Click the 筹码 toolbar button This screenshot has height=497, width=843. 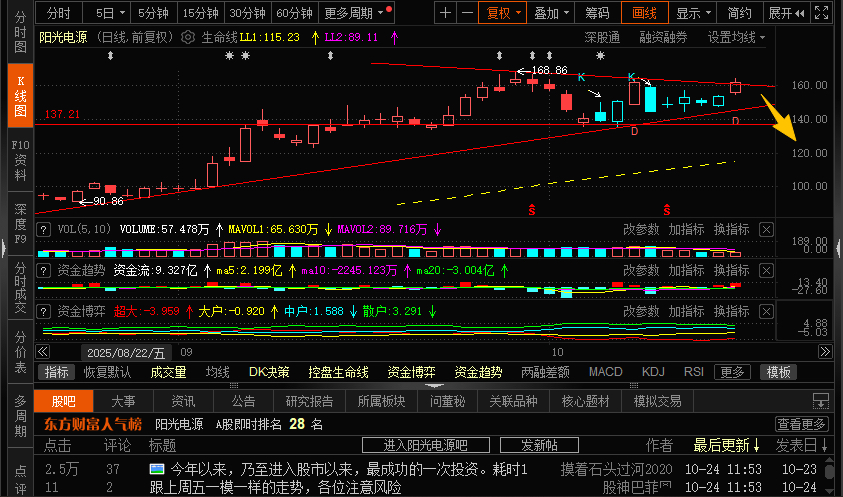tap(597, 12)
